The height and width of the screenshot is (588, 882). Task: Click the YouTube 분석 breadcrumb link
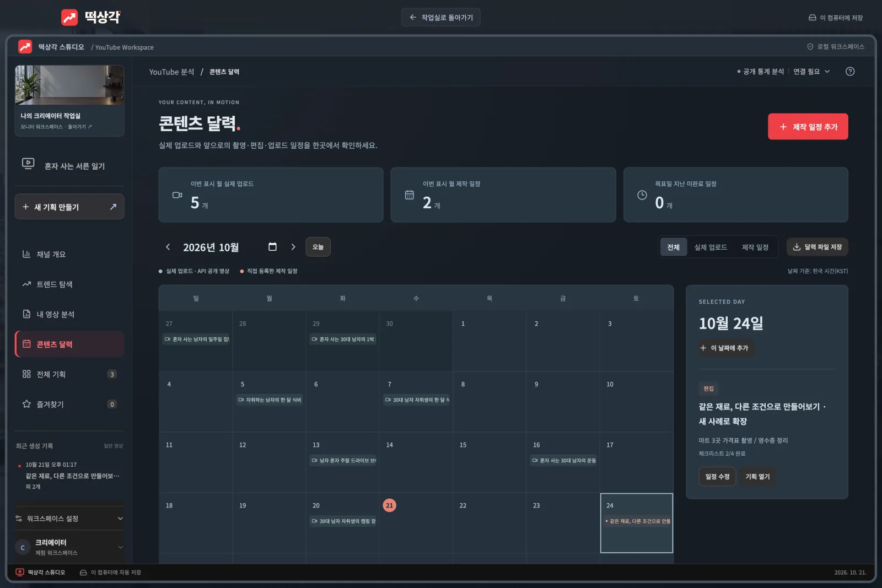pyautogui.click(x=171, y=72)
